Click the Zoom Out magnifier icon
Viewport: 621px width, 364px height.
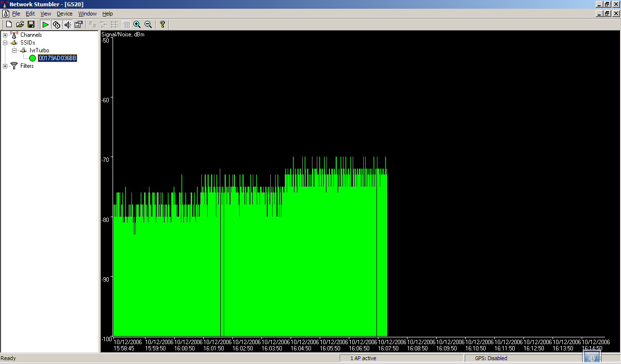click(x=148, y=24)
